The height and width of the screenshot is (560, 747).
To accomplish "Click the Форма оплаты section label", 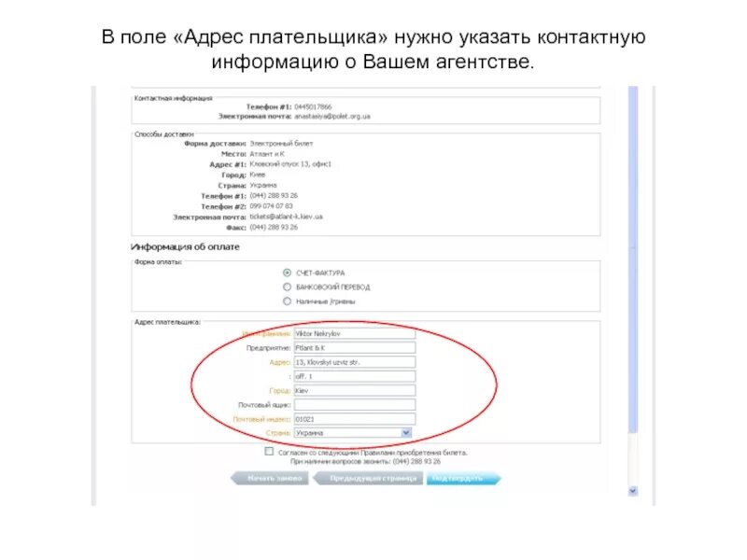I will 158,262.
